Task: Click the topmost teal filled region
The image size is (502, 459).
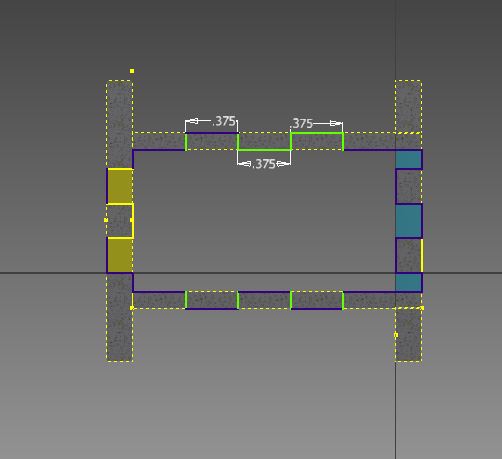Action: pyautogui.click(x=408, y=160)
